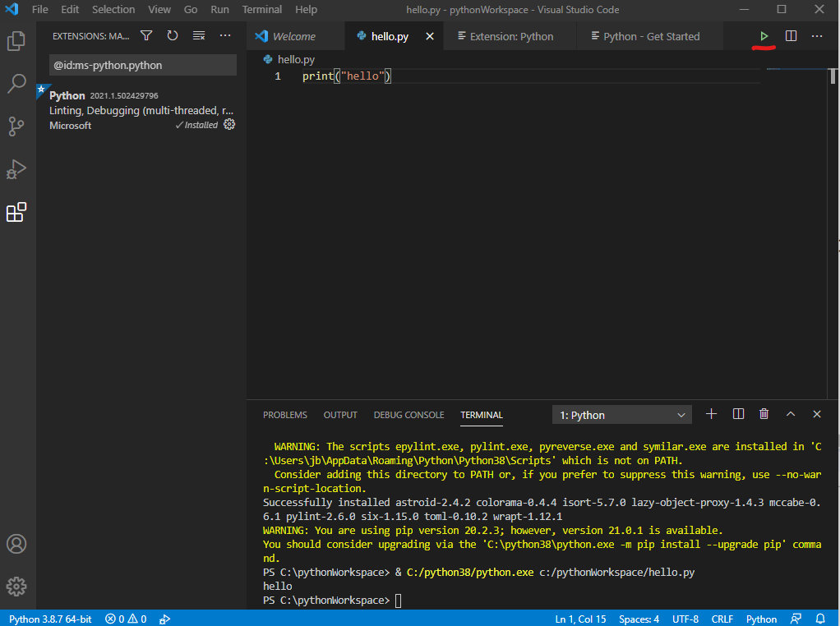The width and height of the screenshot is (840, 626).
Task: Switch to Extension: Python tab
Action: pyautogui.click(x=510, y=36)
